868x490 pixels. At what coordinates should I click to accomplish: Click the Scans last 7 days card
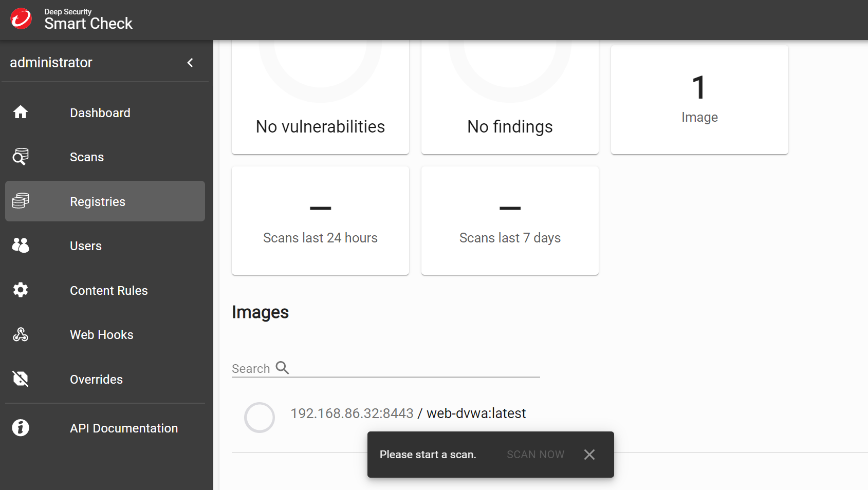510,220
